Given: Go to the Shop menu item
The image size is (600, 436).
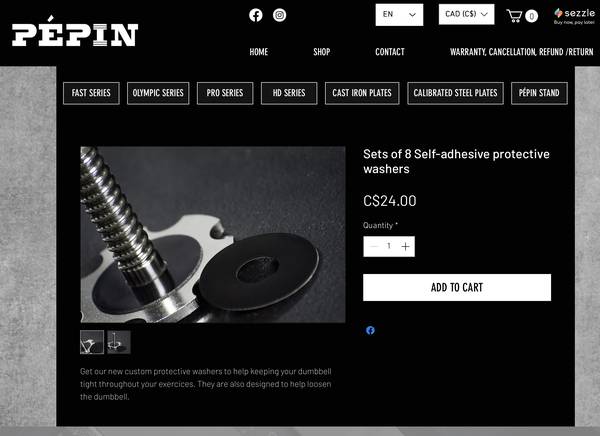Looking at the screenshot, I should click(321, 52).
